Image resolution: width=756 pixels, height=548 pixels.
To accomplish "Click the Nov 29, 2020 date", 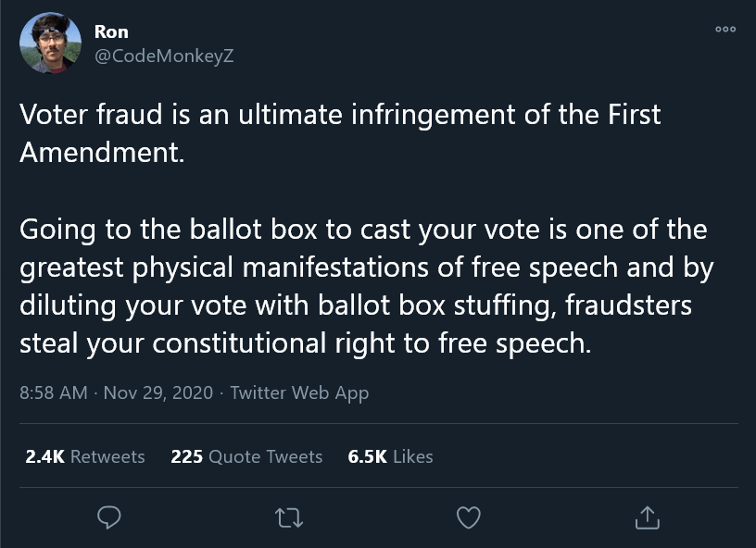I will coord(158,392).
